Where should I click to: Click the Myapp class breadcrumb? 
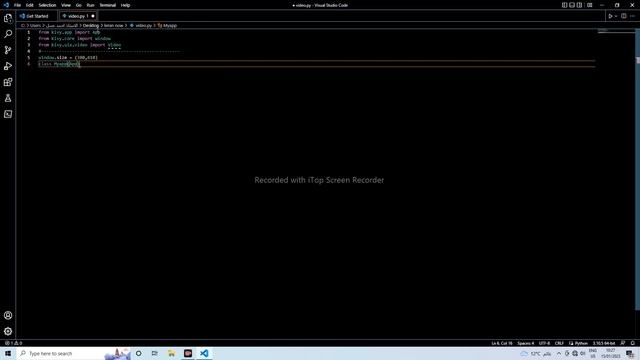click(x=170, y=25)
